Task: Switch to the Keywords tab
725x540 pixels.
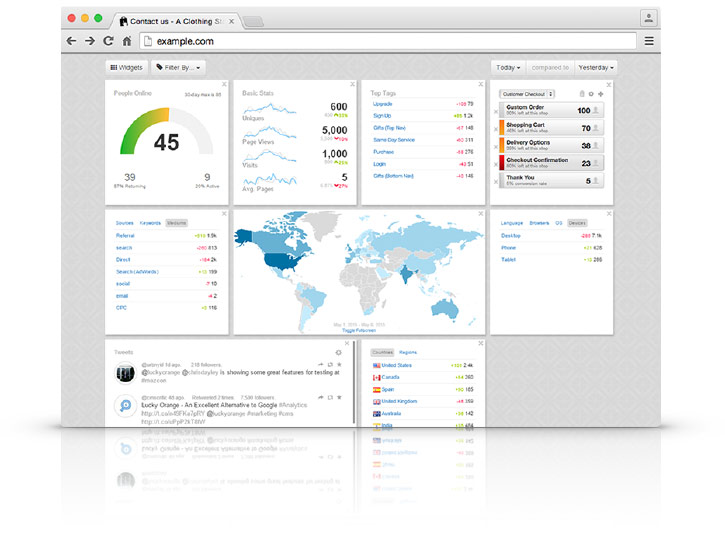Action: (150, 223)
